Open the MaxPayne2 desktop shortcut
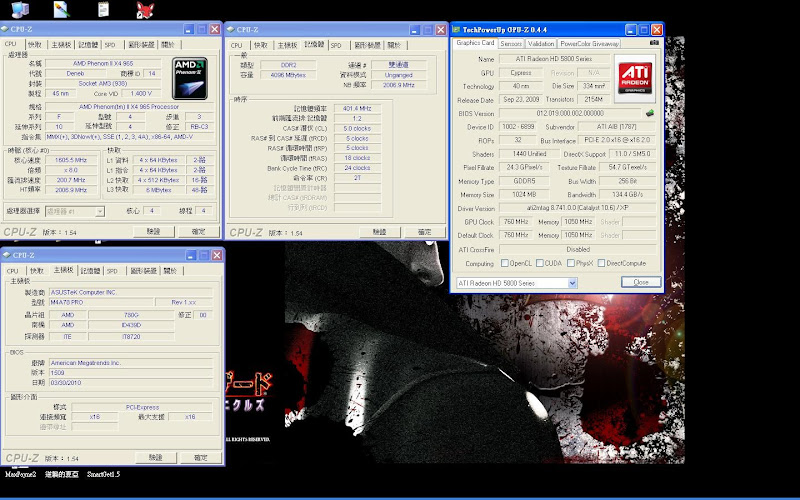 [x=20, y=474]
